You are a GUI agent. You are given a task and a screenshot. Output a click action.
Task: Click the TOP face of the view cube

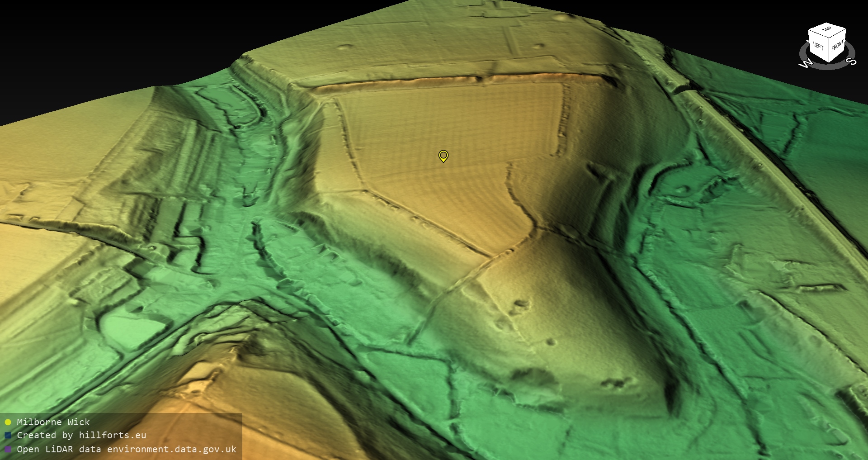(827, 29)
